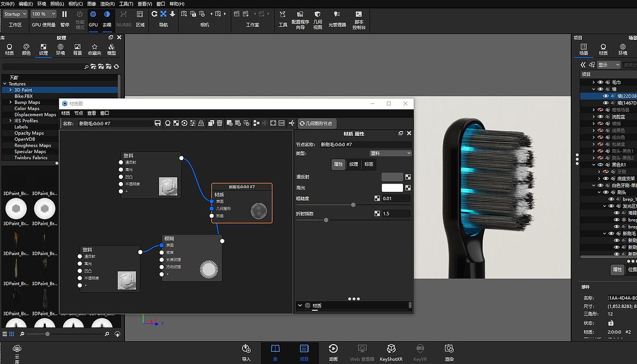Expand the 3D Paint folder
The image size is (637, 364).
click(x=10, y=90)
